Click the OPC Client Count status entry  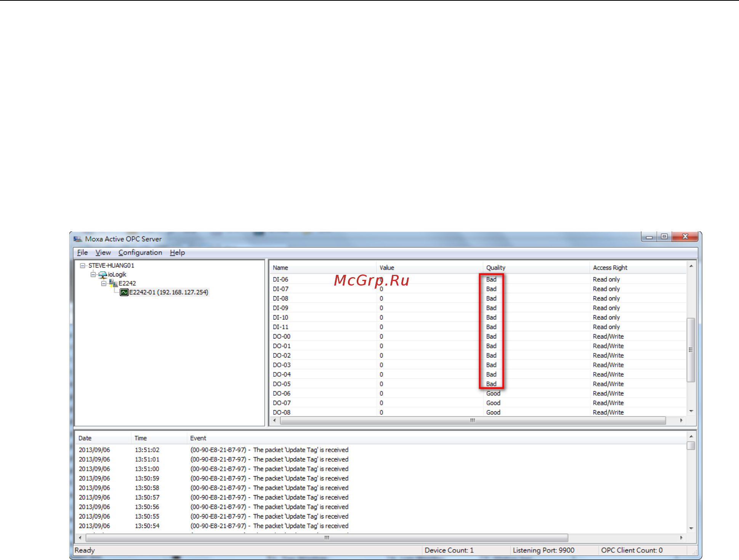coord(632,550)
